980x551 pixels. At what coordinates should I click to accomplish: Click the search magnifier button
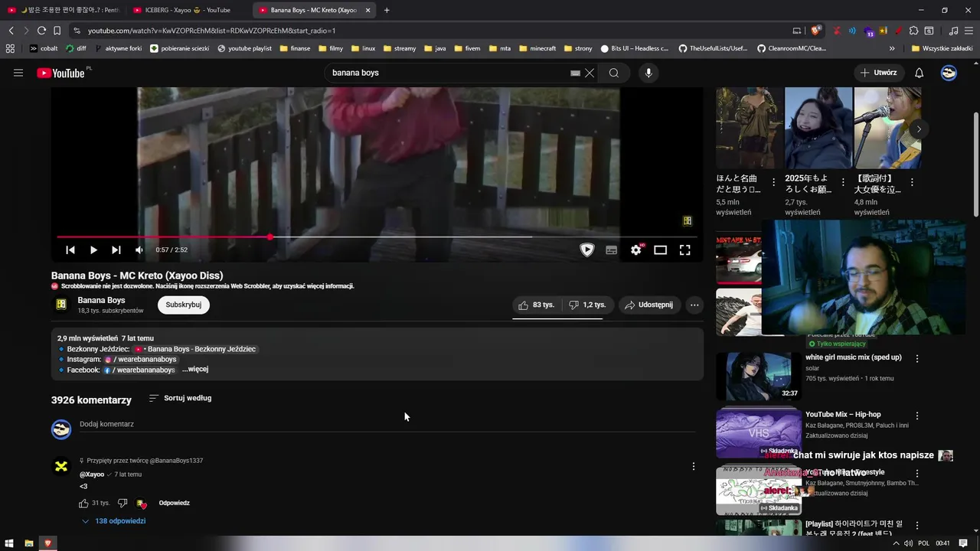click(x=614, y=73)
